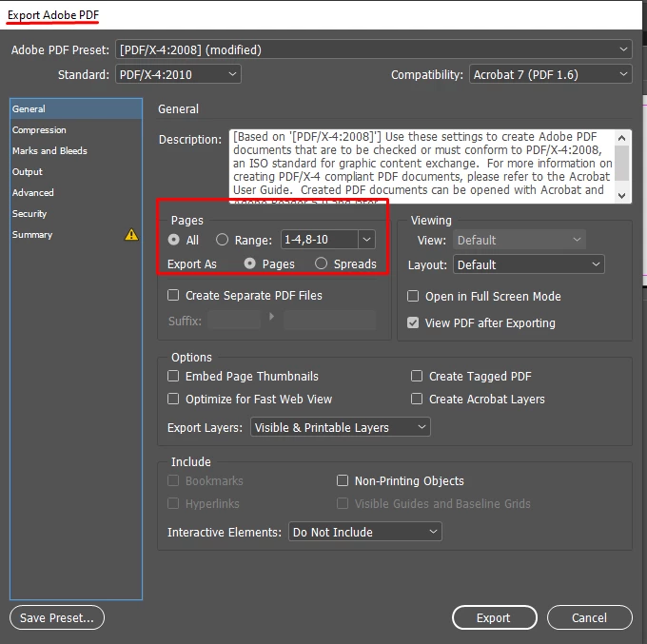Click description scrollbar down arrow
This screenshot has height=644, width=647.
622,196
